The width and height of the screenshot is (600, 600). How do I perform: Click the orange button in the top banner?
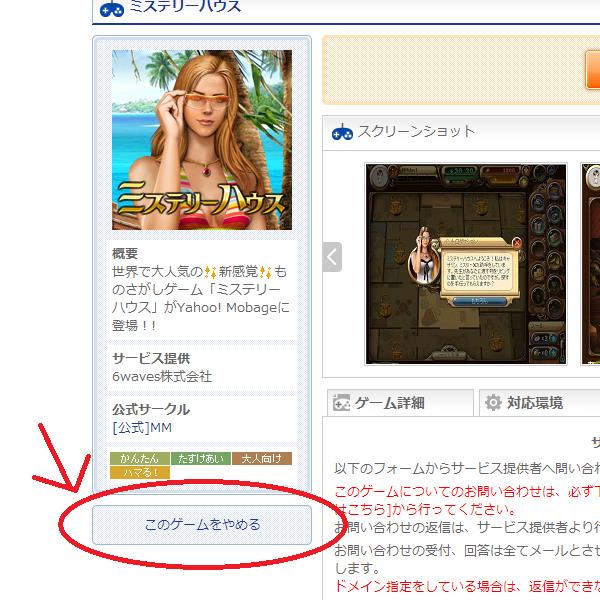tap(592, 70)
